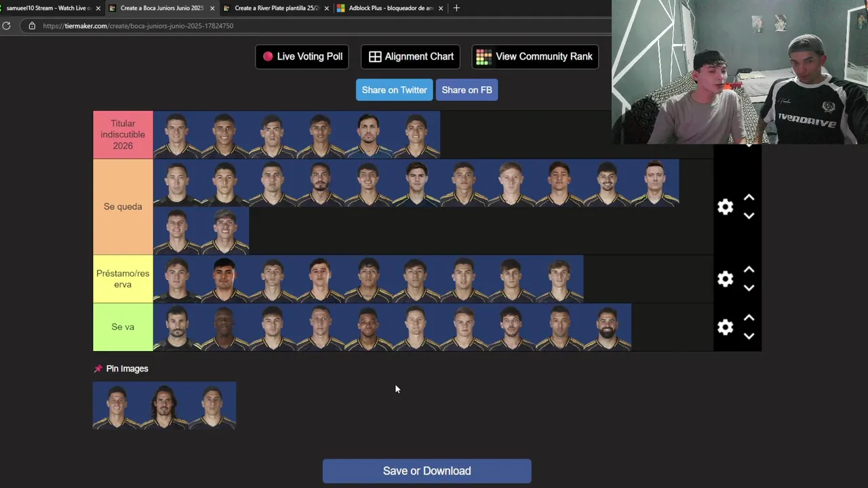
Task: Share tier list on FB
Action: [x=467, y=90]
